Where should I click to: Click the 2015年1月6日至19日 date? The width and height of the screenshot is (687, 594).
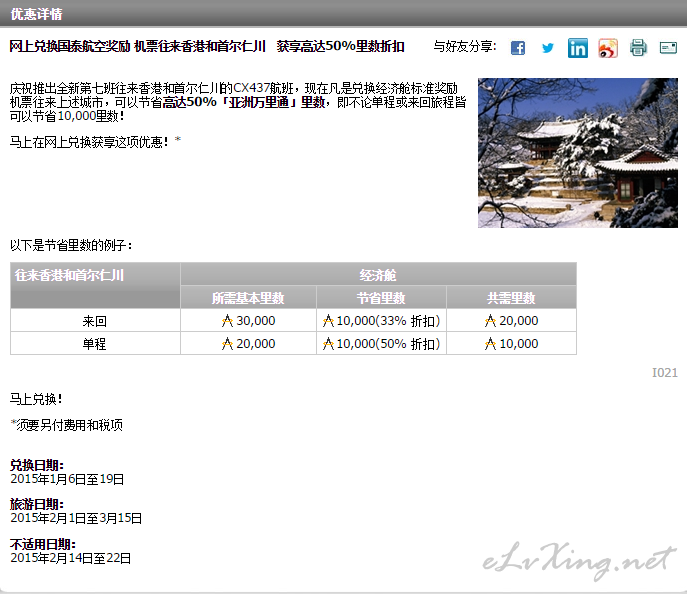pyautogui.click(x=67, y=479)
